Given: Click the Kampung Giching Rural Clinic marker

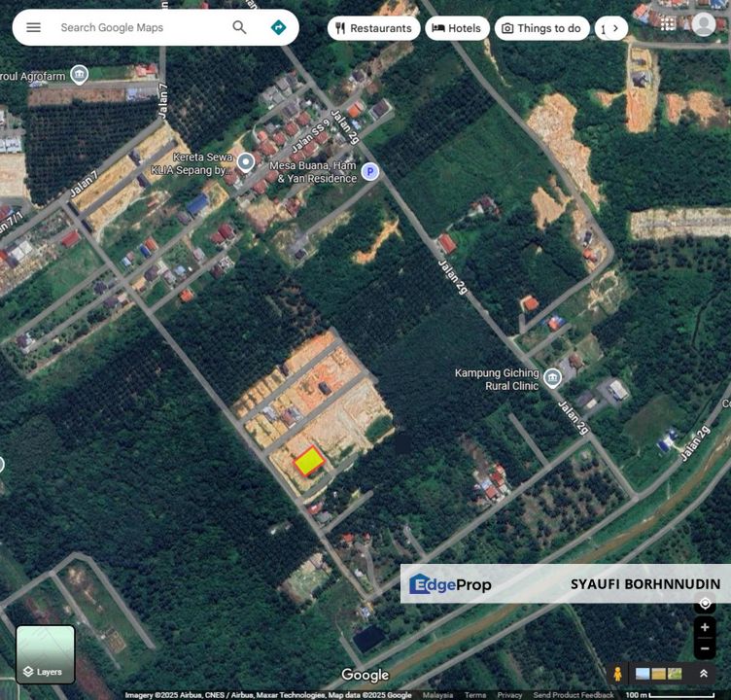Looking at the screenshot, I should tap(552, 378).
